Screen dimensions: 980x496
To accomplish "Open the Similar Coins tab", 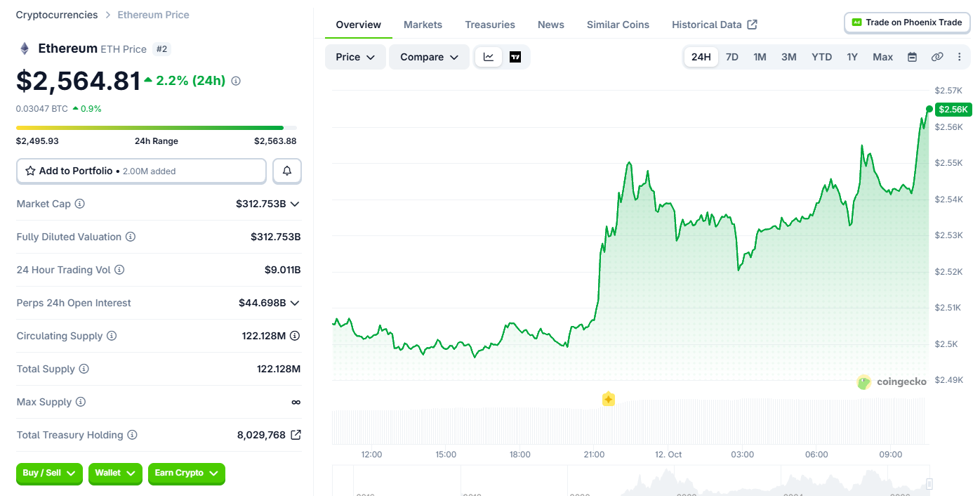I will pos(618,25).
